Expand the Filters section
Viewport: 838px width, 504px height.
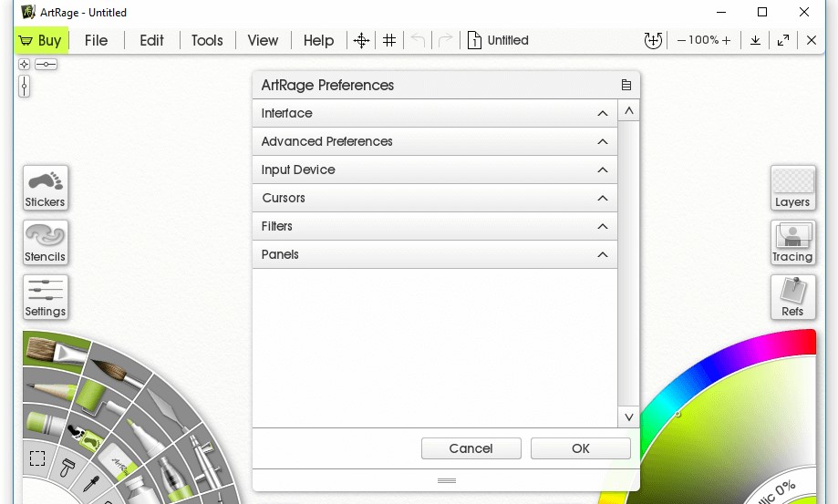point(434,226)
